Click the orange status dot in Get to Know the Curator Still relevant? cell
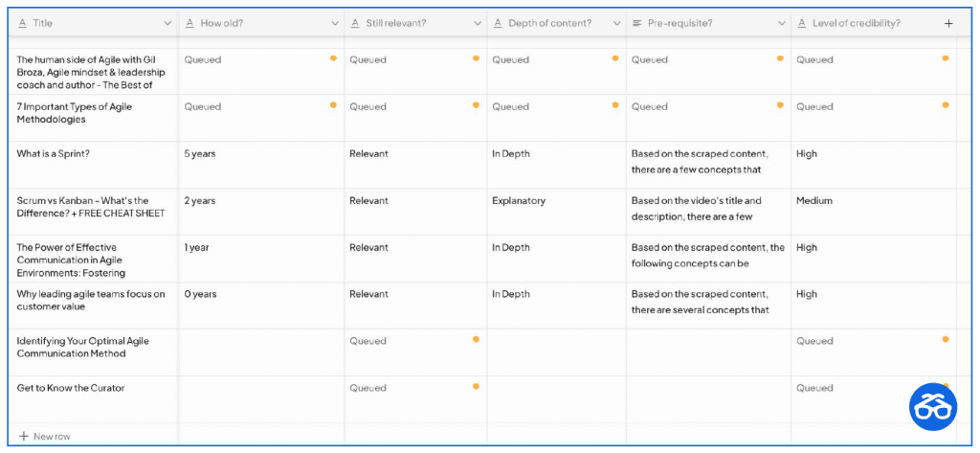The width and height of the screenshot is (980, 453). tap(476, 387)
